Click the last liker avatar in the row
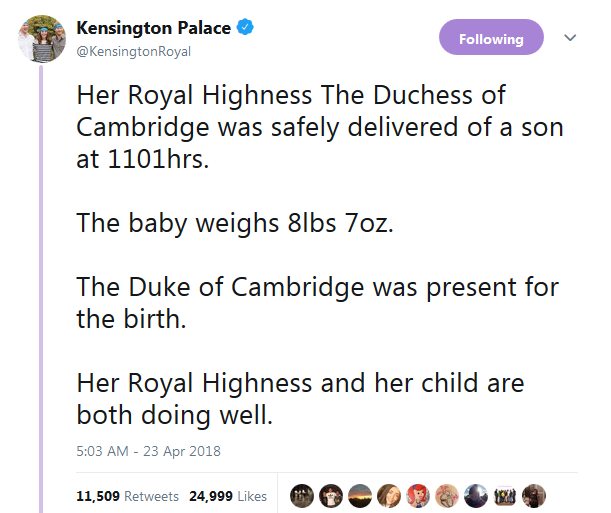This screenshot has height=513, width=611. (x=535, y=496)
